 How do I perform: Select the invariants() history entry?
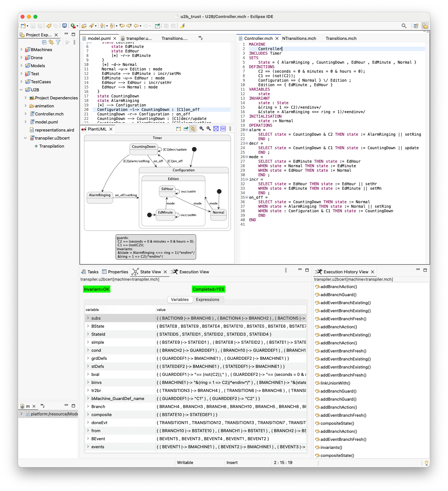pyautogui.click(x=331, y=447)
